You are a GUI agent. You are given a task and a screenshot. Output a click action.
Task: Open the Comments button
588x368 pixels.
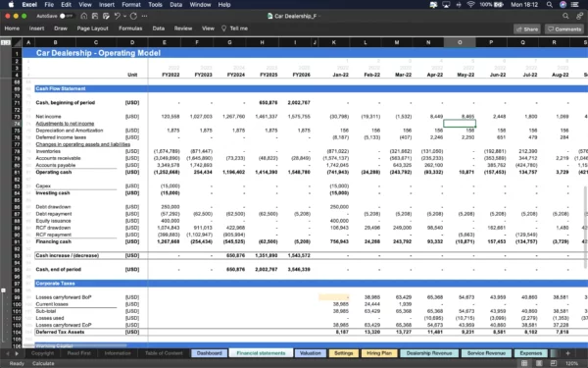pos(564,28)
